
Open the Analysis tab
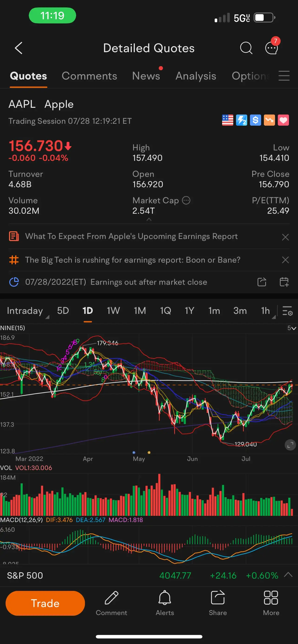[196, 76]
